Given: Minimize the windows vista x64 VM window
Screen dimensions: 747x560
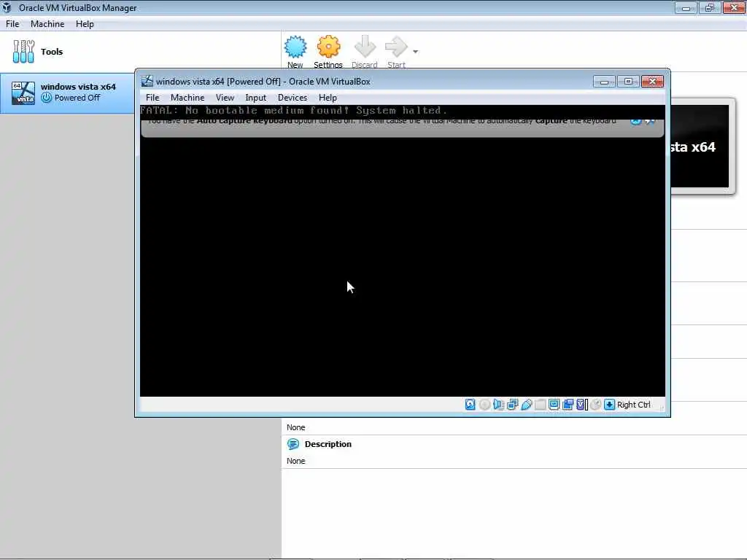Looking at the screenshot, I should click(x=604, y=82).
